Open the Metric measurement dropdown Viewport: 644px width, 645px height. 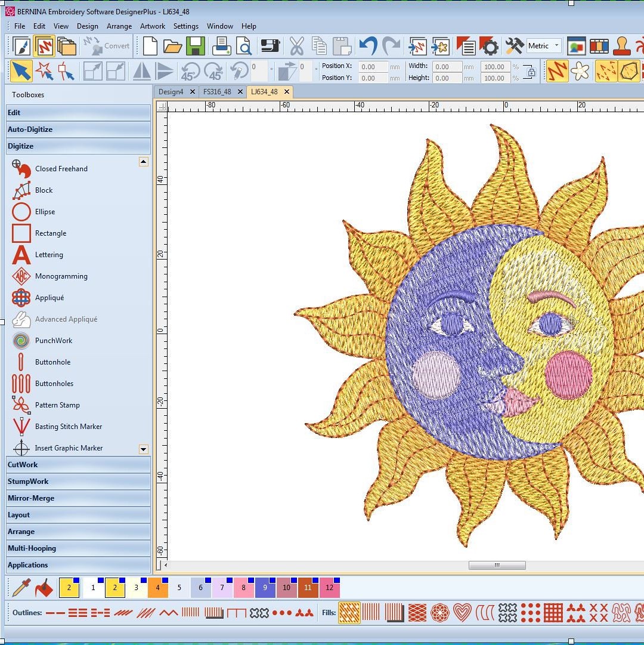click(543, 46)
